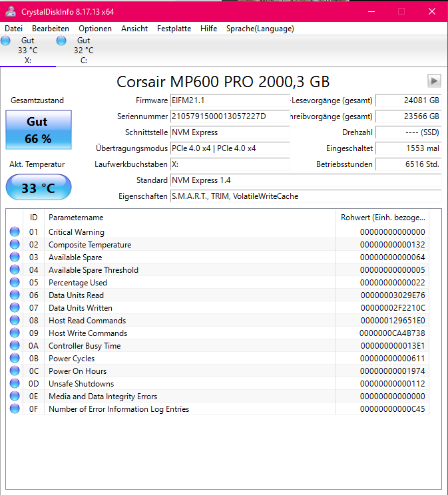Select the status orb for Error Information Log Entries
The image size is (448, 495).
pyautogui.click(x=15, y=409)
